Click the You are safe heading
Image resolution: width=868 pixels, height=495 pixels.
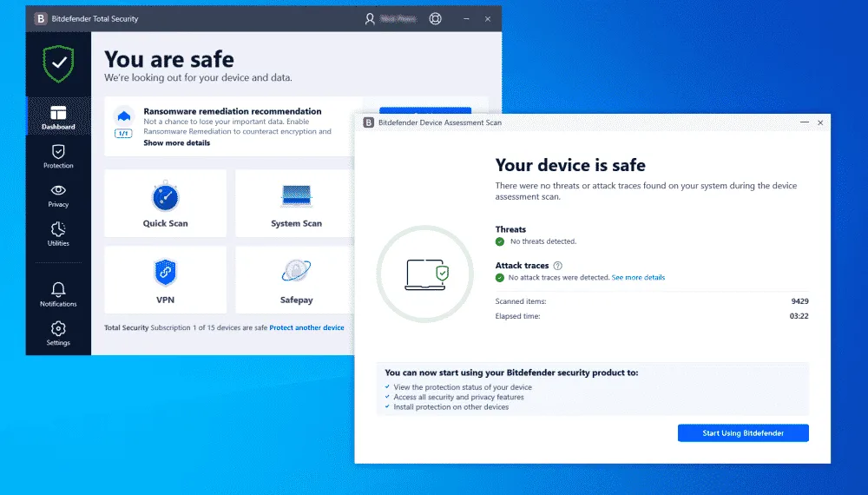[x=169, y=59]
